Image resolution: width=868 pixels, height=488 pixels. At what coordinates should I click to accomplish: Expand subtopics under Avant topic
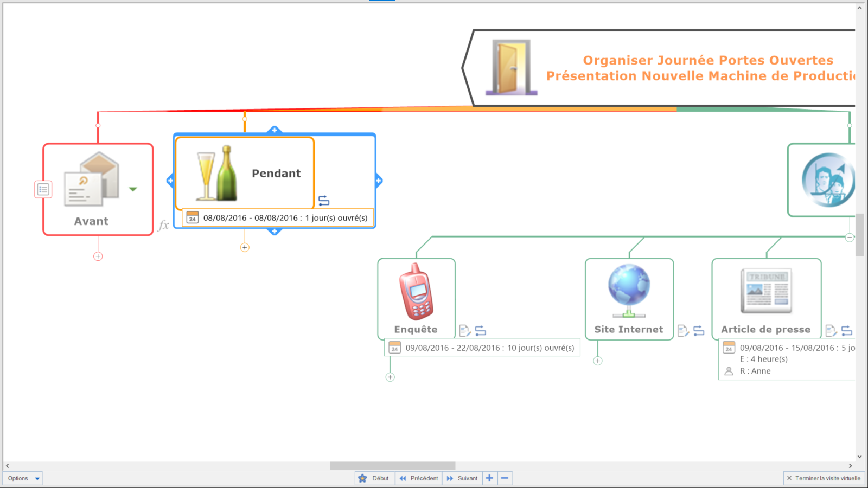(x=98, y=256)
